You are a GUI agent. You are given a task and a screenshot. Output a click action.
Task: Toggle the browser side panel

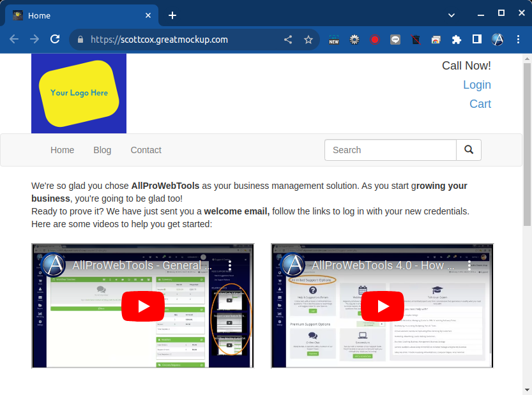pos(477,40)
